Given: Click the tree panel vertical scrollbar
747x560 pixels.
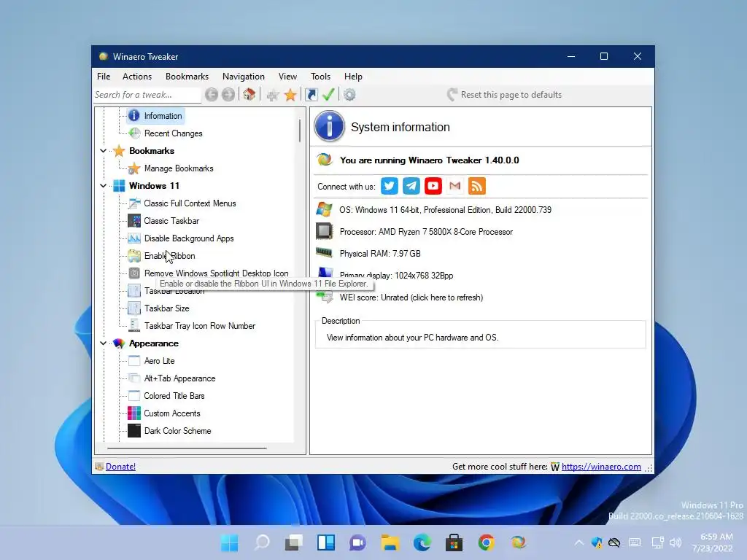Looking at the screenshot, I should tap(300, 131).
